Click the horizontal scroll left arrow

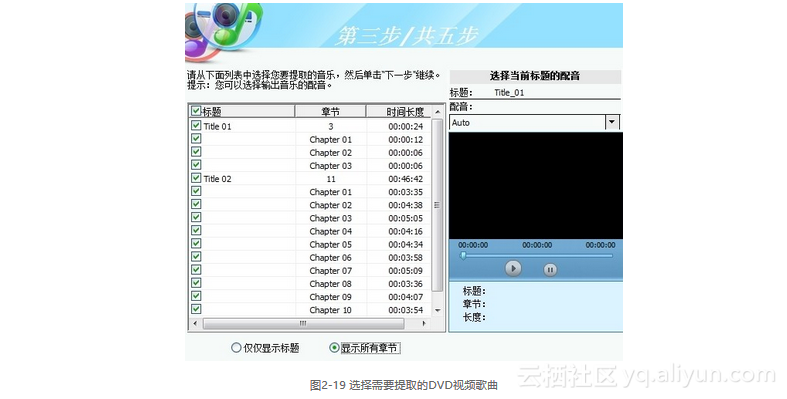tap(195, 324)
